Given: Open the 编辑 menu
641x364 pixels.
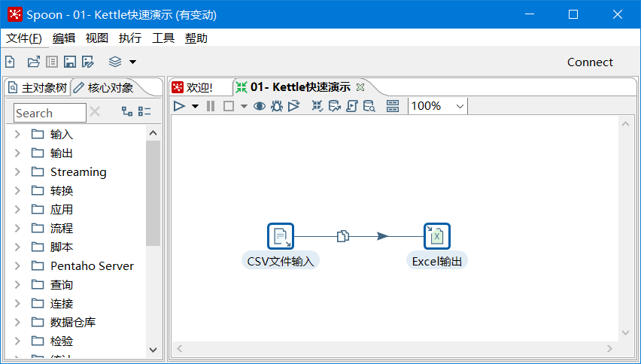Looking at the screenshot, I should tap(64, 38).
